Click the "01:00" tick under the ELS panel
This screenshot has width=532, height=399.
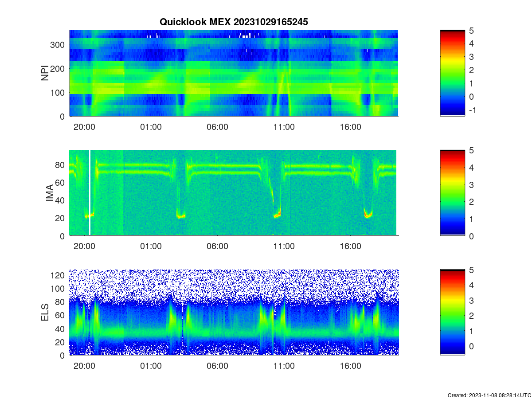pyautogui.click(x=151, y=366)
